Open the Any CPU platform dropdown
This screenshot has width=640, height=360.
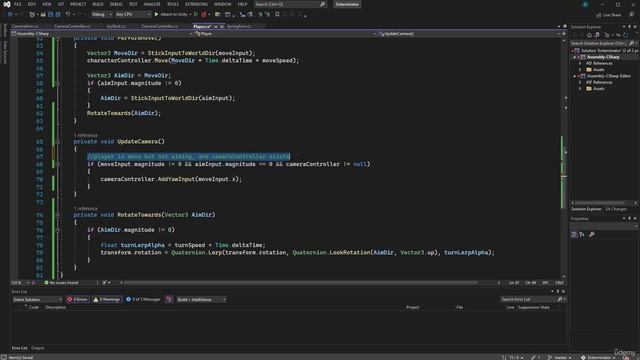coord(133,14)
